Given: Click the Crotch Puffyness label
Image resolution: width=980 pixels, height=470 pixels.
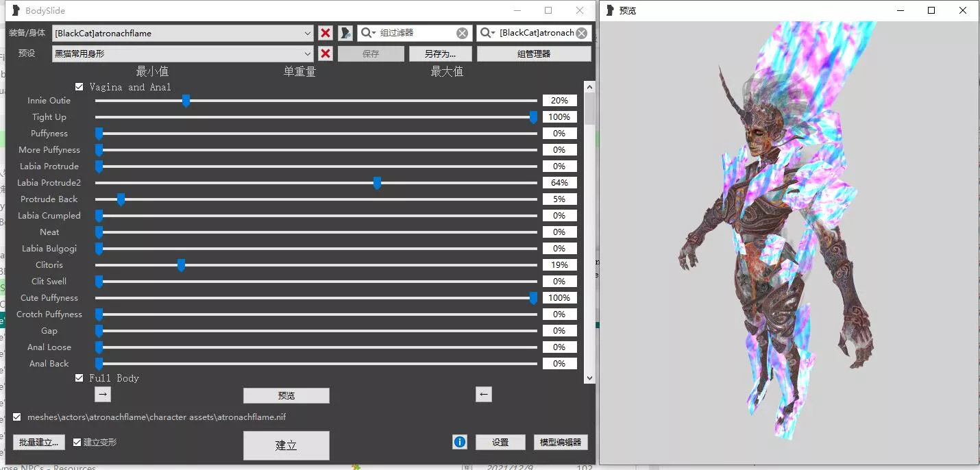Looking at the screenshot, I should [x=49, y=314].
